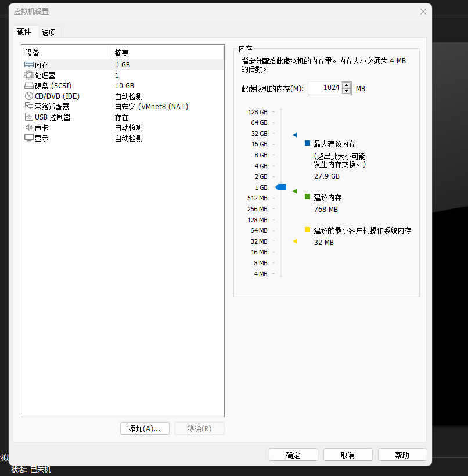468x476 pixels.
Task: Click the 64 GB mark on memory scale
Action: coord(259,122)
